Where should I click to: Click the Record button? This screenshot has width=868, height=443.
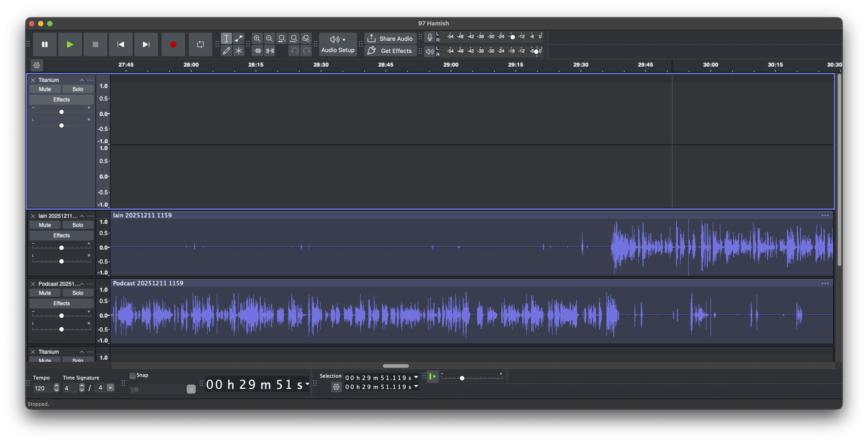pyautogui.click(x=173, y=44)
